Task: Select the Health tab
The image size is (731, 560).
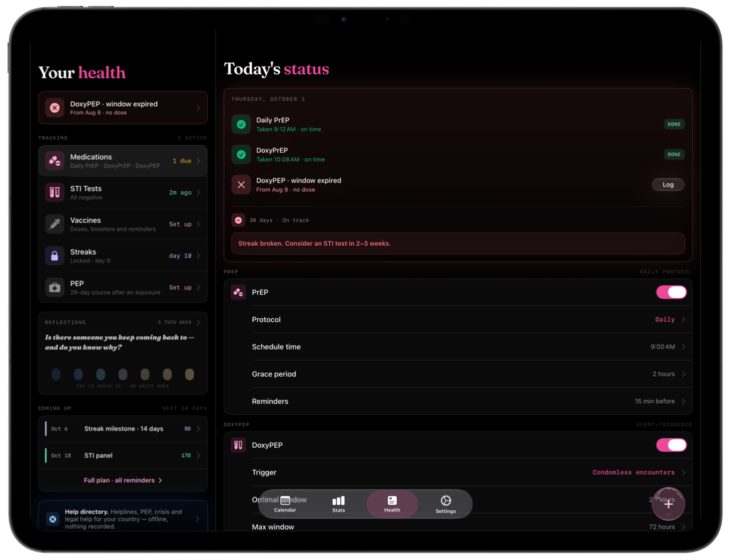Action: pyautogui.click(x=392, y=504)
